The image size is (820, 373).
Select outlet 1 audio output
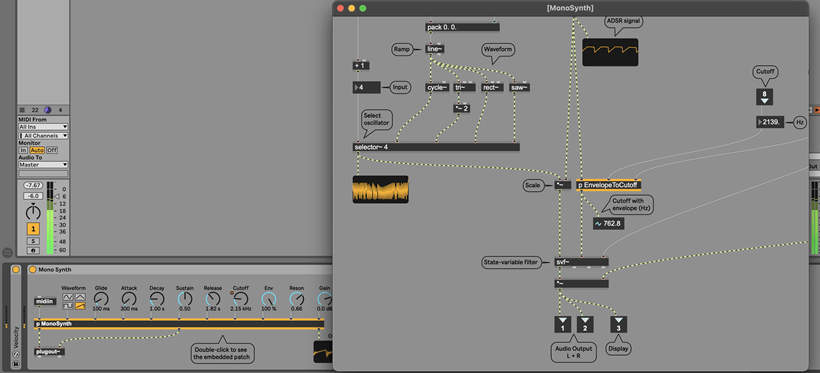tap(562, 324)
